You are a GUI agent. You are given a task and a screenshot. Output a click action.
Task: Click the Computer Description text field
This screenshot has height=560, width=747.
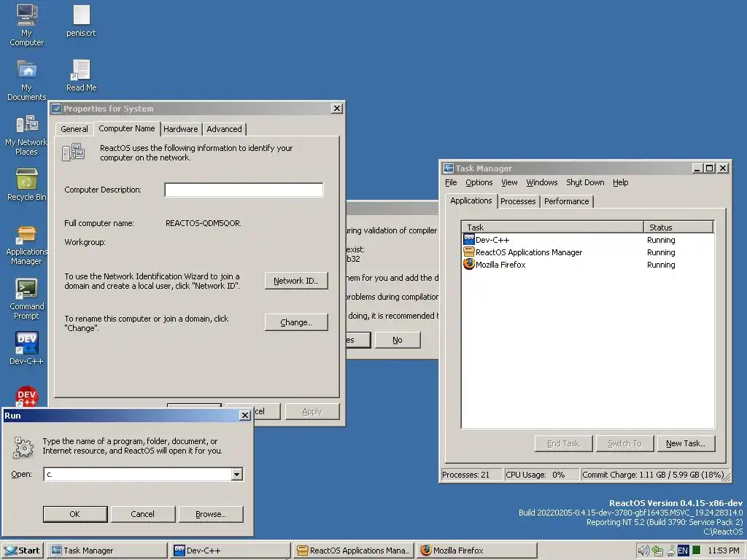point(244,190)
